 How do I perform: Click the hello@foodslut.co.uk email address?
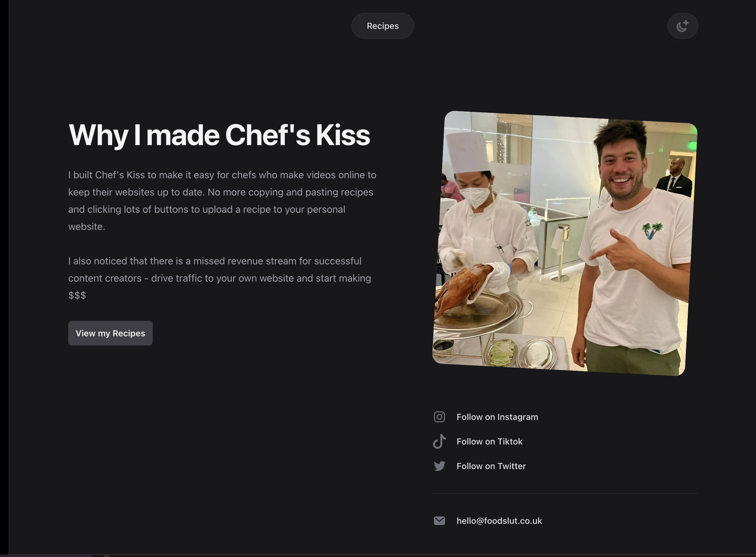[x=499, y=521]
